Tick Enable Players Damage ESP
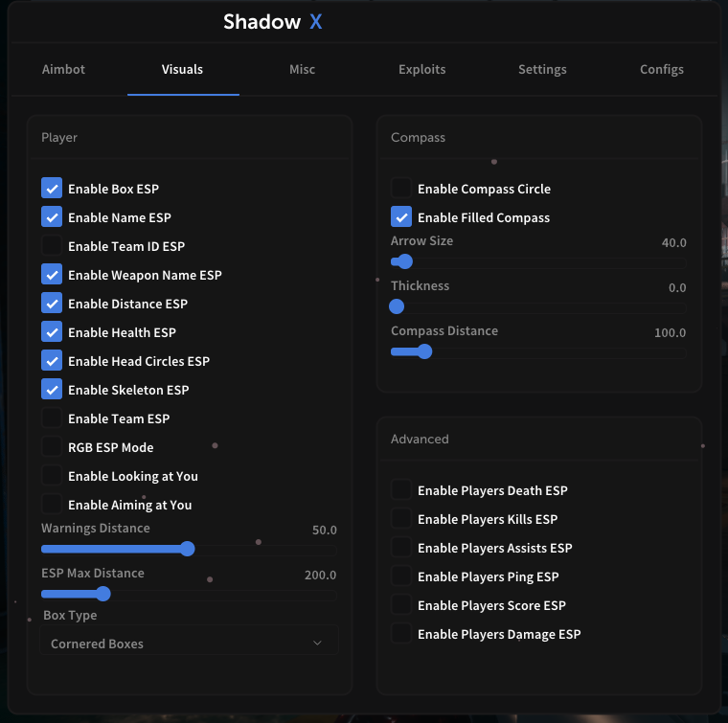Screen dimensions: 728x723 pyautogui.click(x=401, y=634)
